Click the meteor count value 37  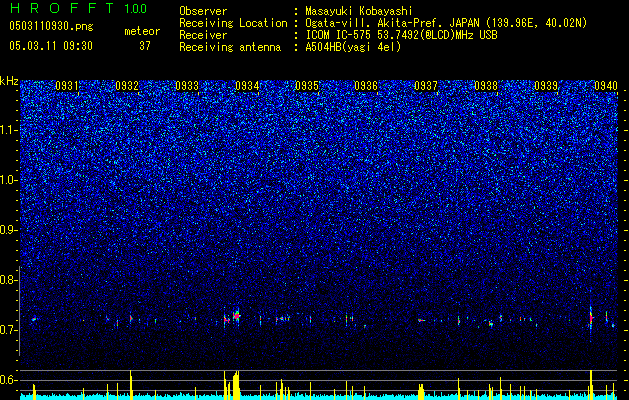tap(145, 46)
